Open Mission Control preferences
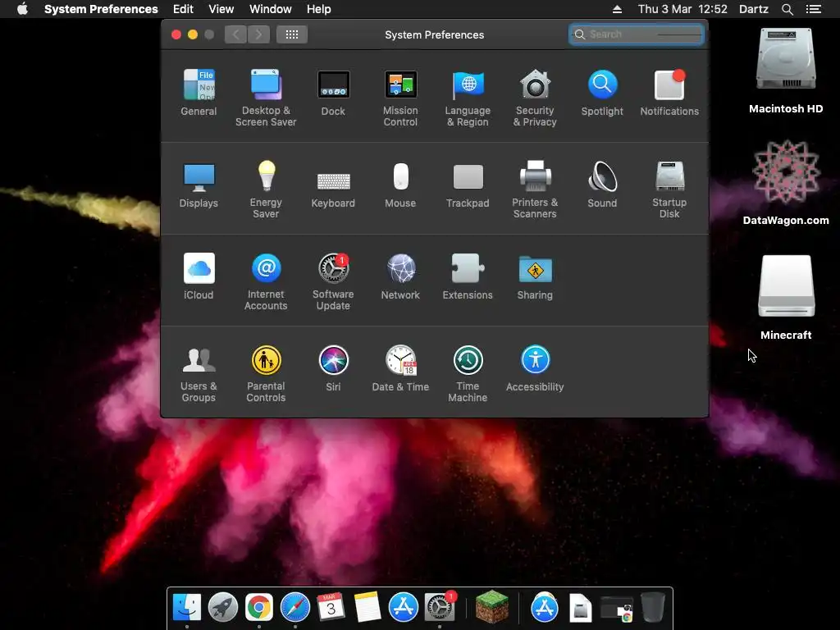The width and height of the screenshot is (840, 630). pos(400,98)
